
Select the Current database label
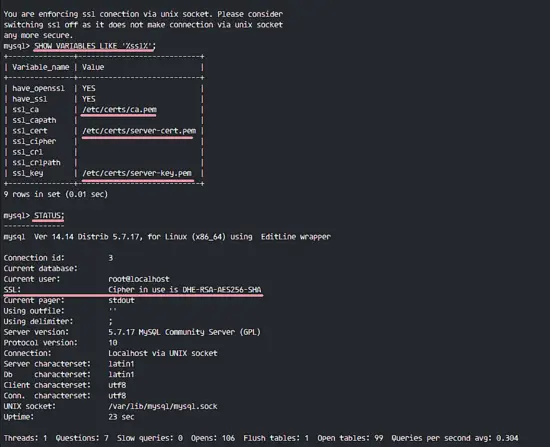[x=40, y=268]
